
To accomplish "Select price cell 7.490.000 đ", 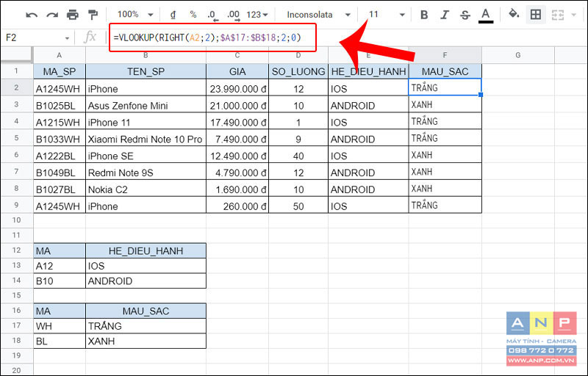I will point(237,140).
